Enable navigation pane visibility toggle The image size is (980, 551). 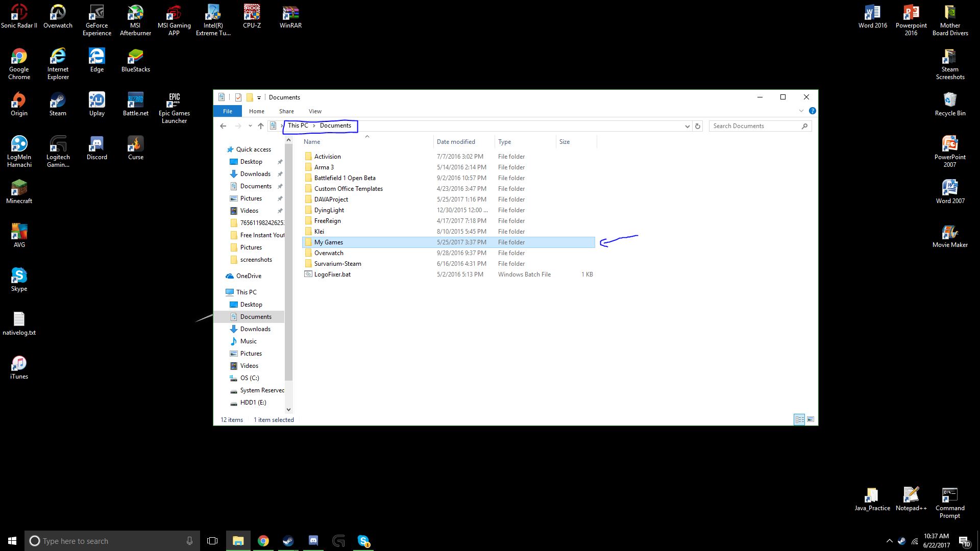tap(314, 111)
